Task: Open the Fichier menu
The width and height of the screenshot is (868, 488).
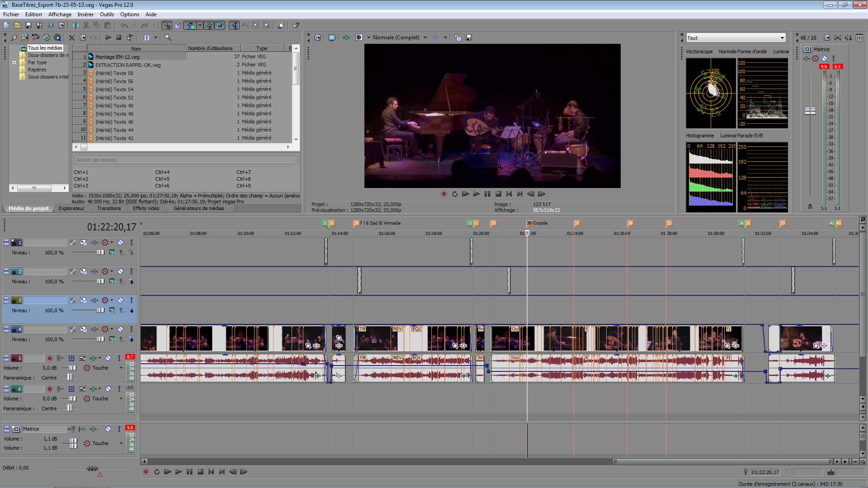Action: coord(11,14)
